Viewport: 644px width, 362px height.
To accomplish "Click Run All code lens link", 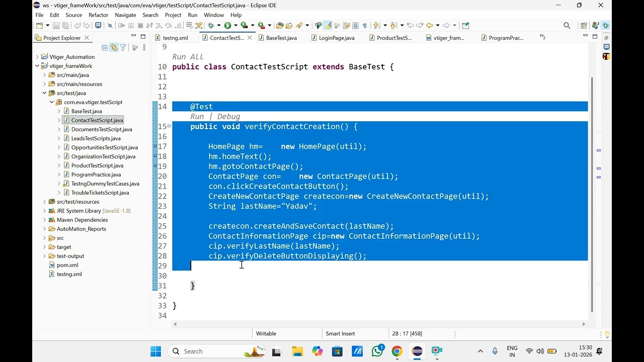I will pos(188,57).
